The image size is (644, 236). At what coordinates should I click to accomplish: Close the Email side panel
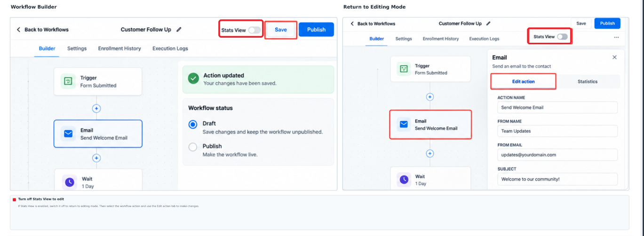[x=614, y=57]
